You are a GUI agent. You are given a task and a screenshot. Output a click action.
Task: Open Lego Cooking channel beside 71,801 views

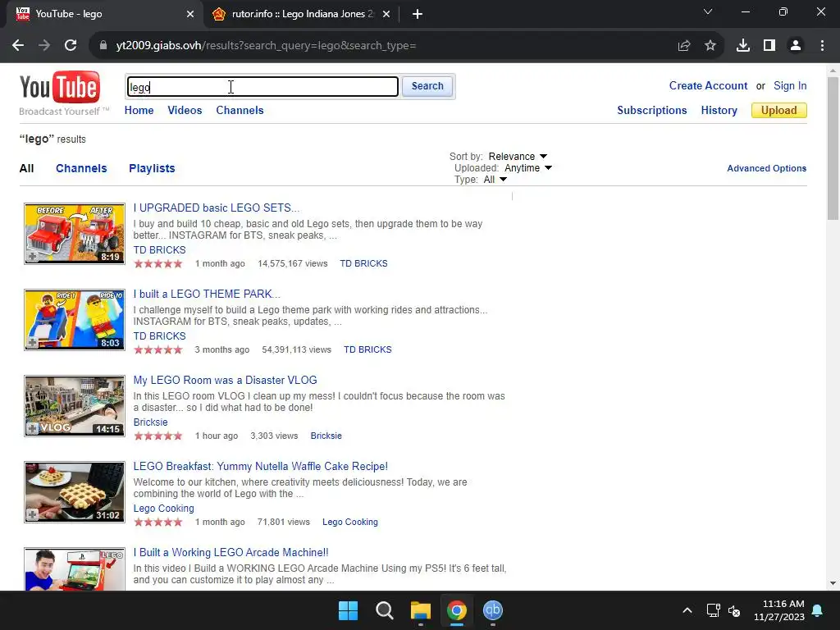pyautogui.click(x=349, y=523)
